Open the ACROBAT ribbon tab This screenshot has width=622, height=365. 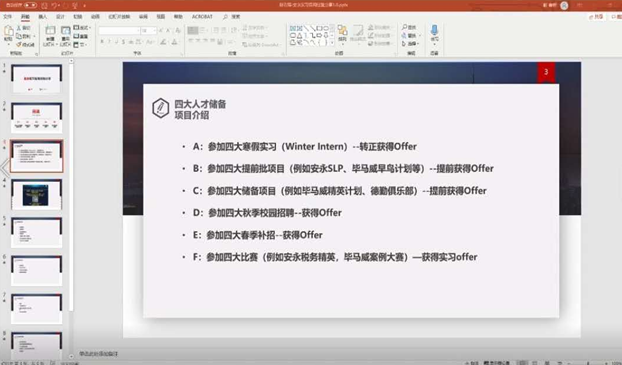[x=202, y=17]
